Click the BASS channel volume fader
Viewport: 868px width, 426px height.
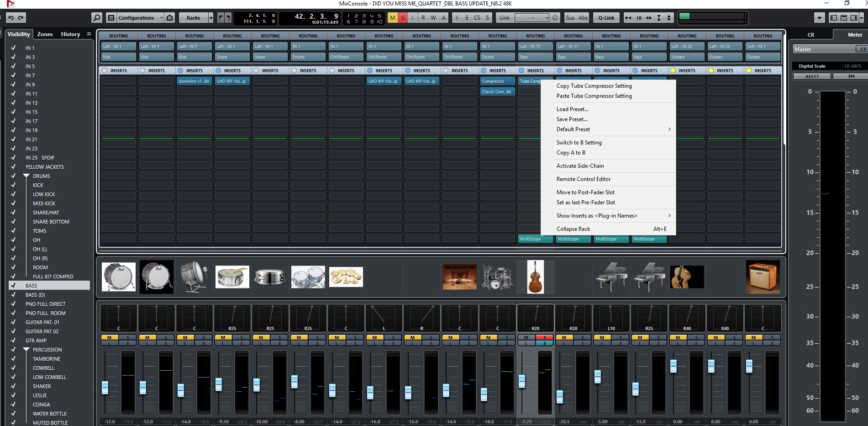tap(522, 381)
